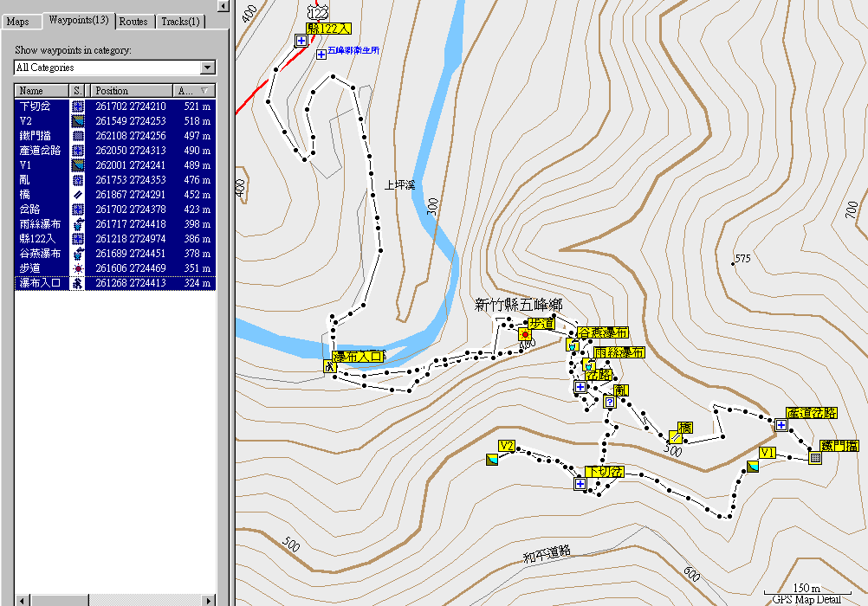Select the 岔路 name in the list
868x606 pixels.
click(29, 210)
